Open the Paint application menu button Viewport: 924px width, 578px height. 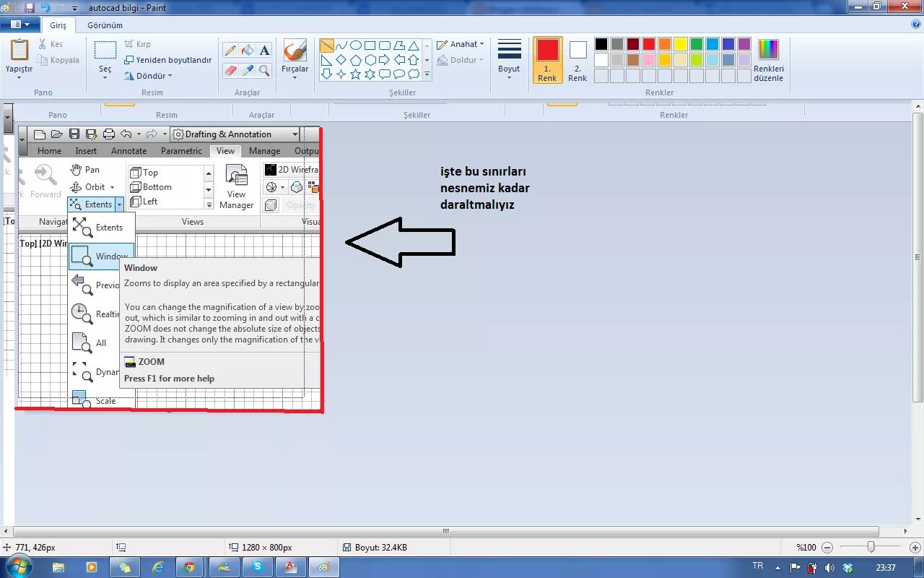pyautogui.click(x=20, y=25)
